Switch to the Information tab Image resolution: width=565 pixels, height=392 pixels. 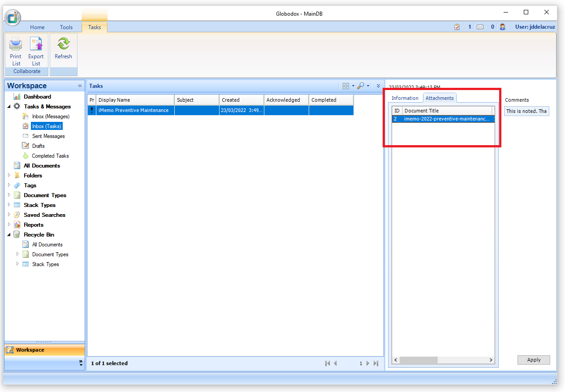405,98
